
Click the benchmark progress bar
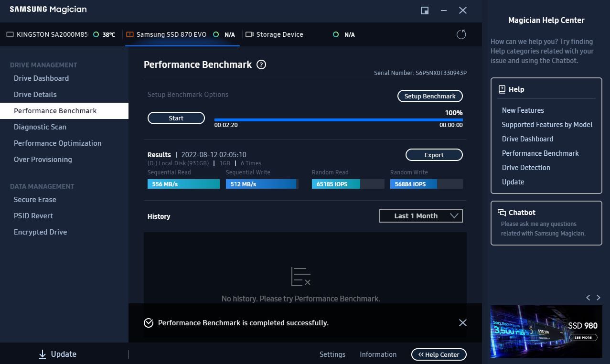pos(338,120)
